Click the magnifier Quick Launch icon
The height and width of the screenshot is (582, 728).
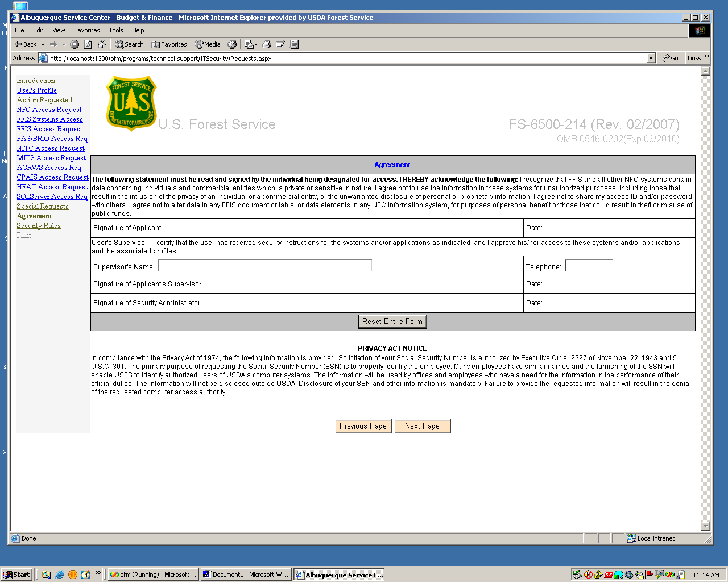47,575
